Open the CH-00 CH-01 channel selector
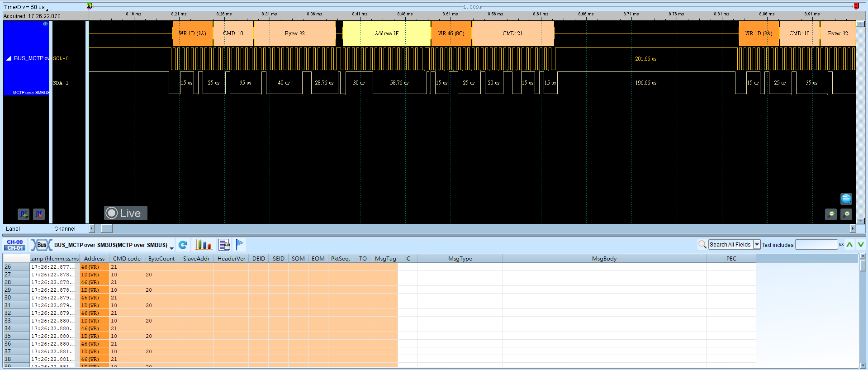The width and height of the screenshot is (868, 370). pyautogui.click(x=15, y=245)
